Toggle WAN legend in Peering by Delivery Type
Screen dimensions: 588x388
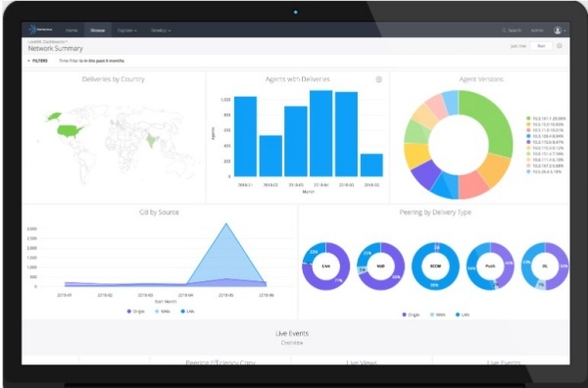pyautogui.click(x=438, y=315)
